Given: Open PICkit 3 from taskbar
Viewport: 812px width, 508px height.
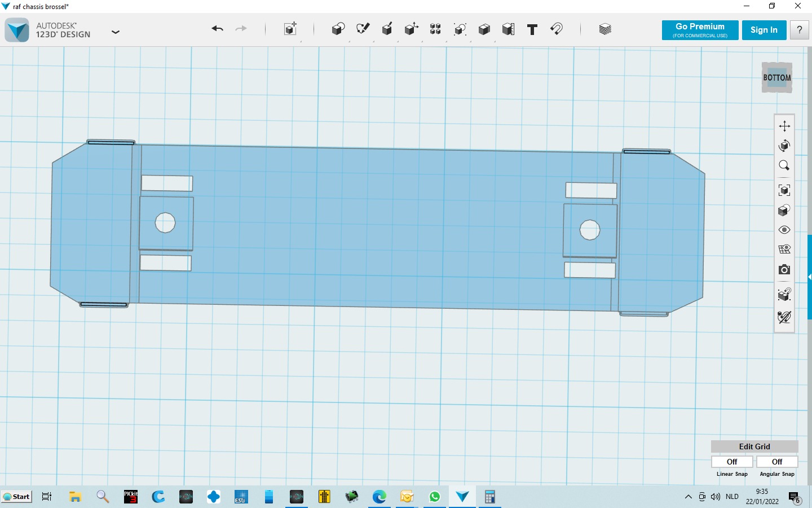Looking at the screenshot, I should [x=131, y=497].
